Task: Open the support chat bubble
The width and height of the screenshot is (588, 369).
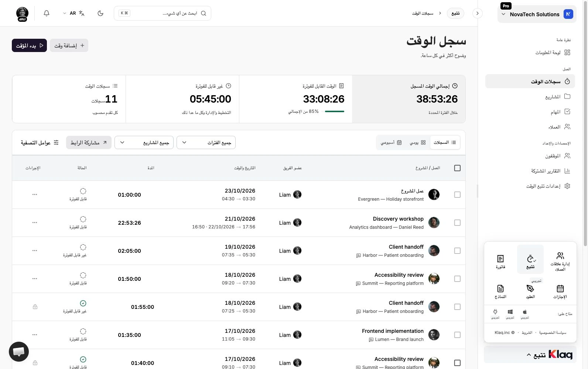Action: tap(19, 352)
